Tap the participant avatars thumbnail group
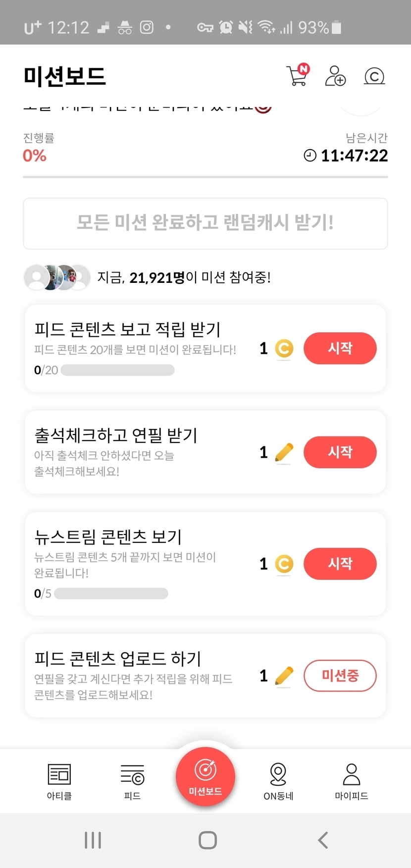This screenshot has width=411, height=868. point(57,277)
